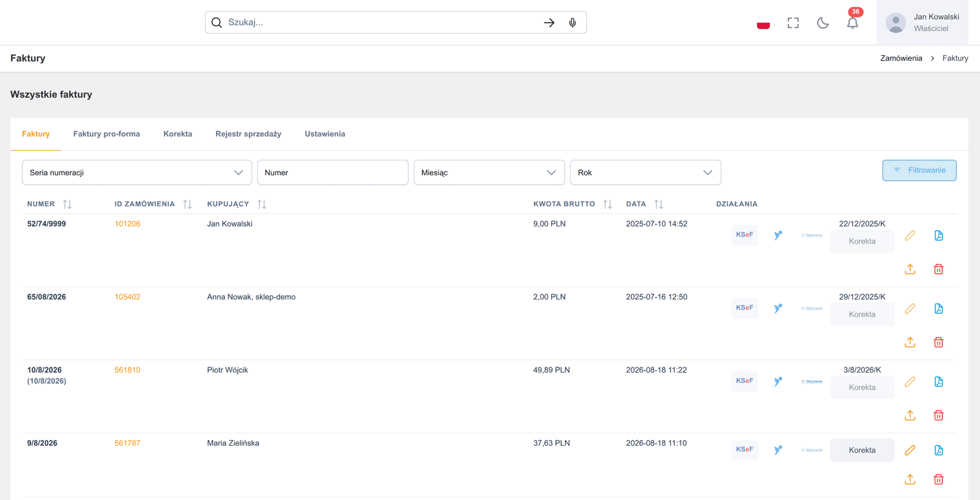Edit invoice 10/8/2026 with pencil icon
Viewport: 980px width, 500px height.
[910, 382]
